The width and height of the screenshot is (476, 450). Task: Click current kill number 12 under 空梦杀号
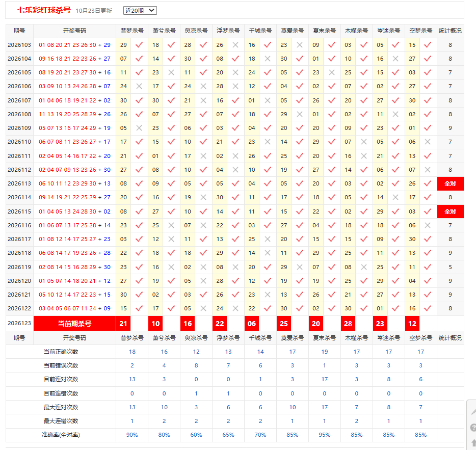point(412,324)
